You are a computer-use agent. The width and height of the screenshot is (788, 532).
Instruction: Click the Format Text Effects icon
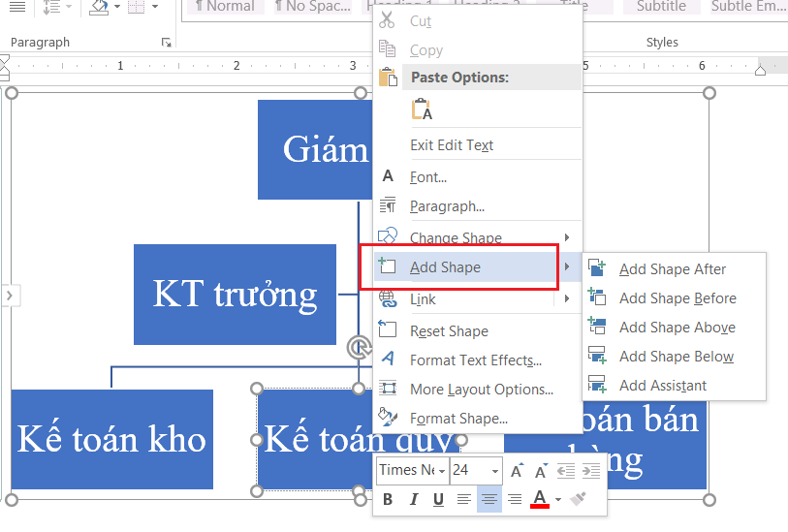388,359
